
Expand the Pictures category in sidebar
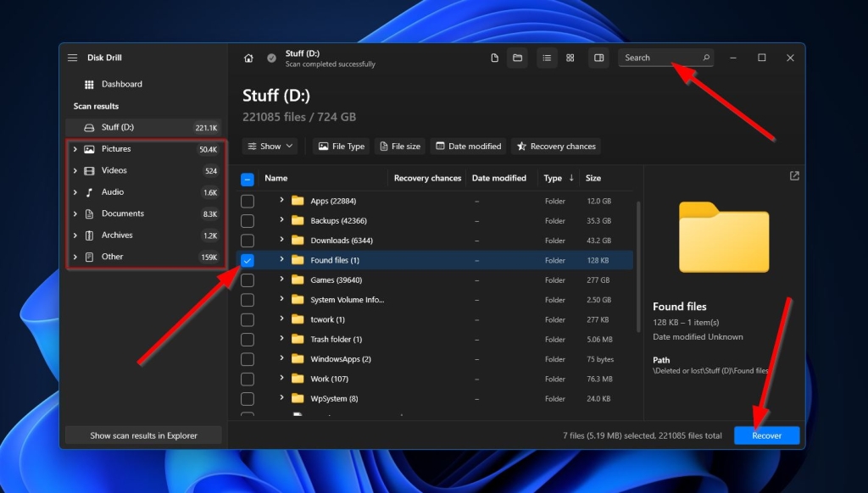tap(75, 148)
